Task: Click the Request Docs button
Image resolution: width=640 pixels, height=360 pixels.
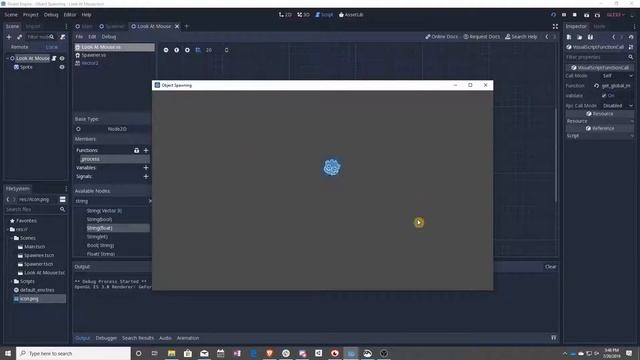Action: click(x=482, y=37)
